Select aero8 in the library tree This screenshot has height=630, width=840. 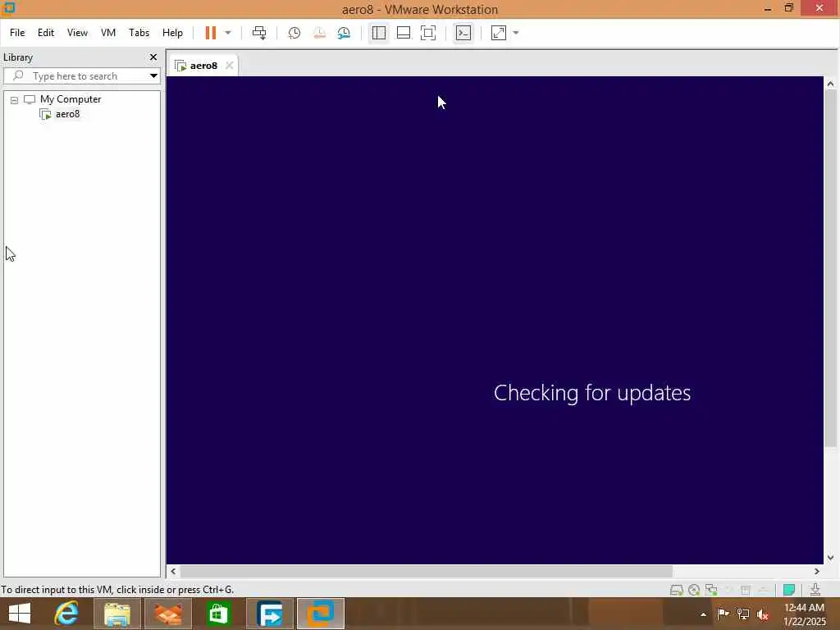tap(67, 113)
